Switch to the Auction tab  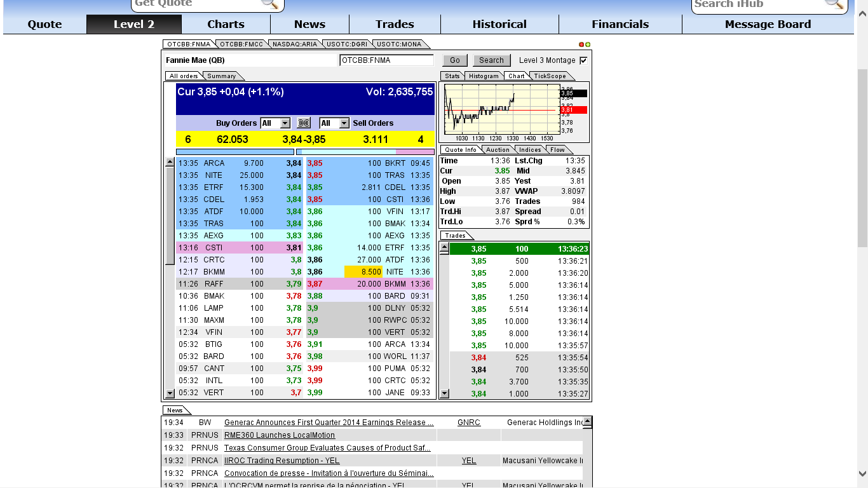pos(498,150)
